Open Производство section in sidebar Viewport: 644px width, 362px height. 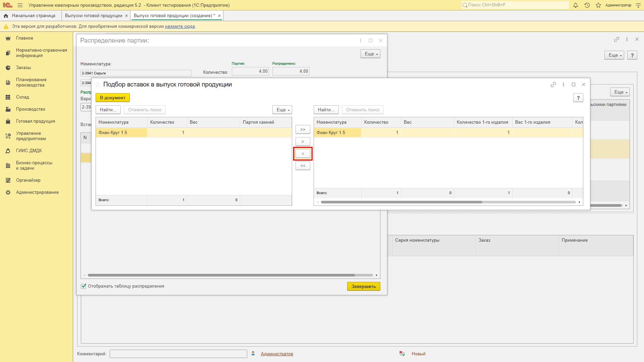point(31,109)
